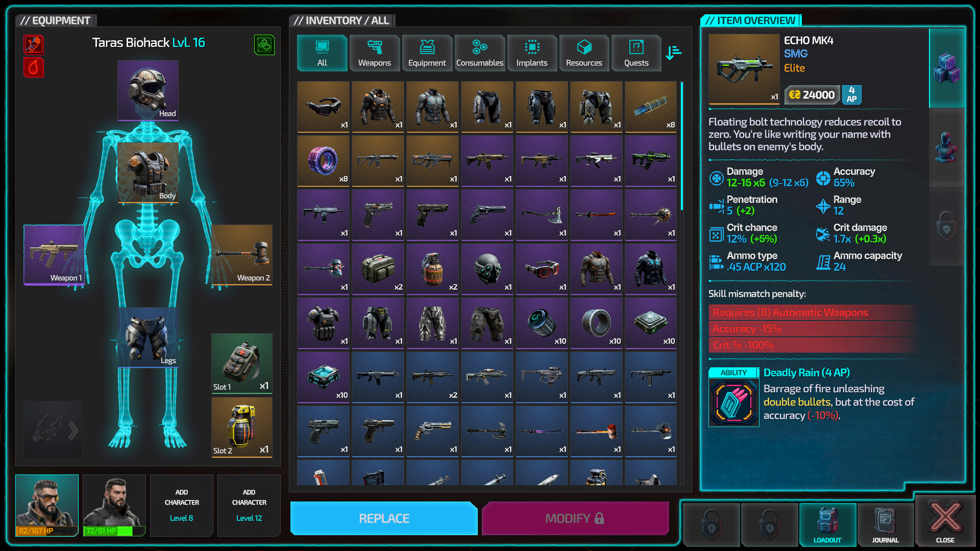Open the Resources inventory filter
The image size is (980, 551).
click(x=584, y=53)
